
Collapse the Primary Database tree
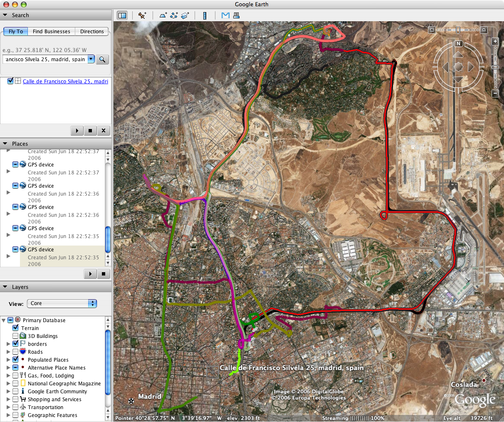pyautogui.click(x=4, y=320)
